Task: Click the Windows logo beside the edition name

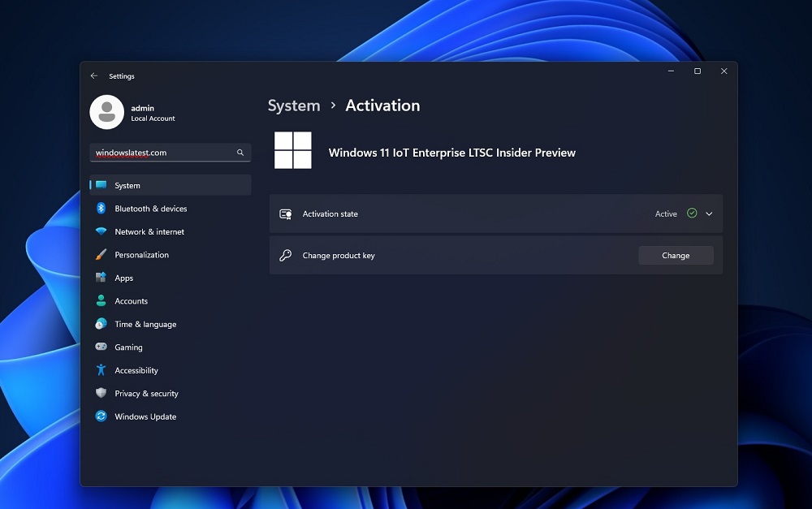Action: (x=292, y=151)
